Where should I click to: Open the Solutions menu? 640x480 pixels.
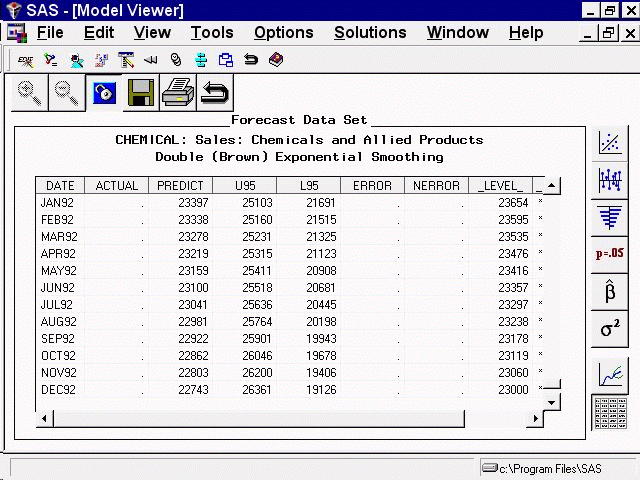pos(370,33)
